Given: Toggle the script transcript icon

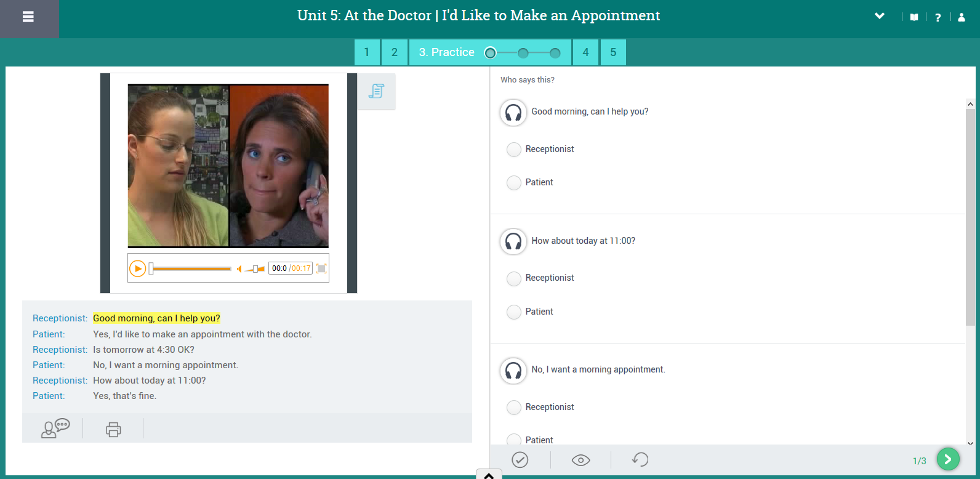Looking at the screenshot, I should (376, 91).
